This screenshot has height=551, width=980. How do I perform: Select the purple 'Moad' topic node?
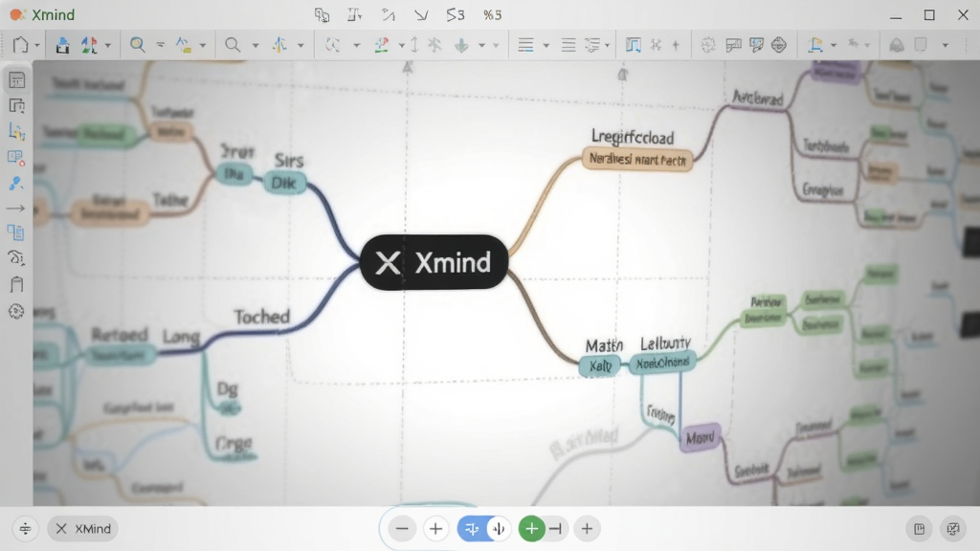click(700, 438)
